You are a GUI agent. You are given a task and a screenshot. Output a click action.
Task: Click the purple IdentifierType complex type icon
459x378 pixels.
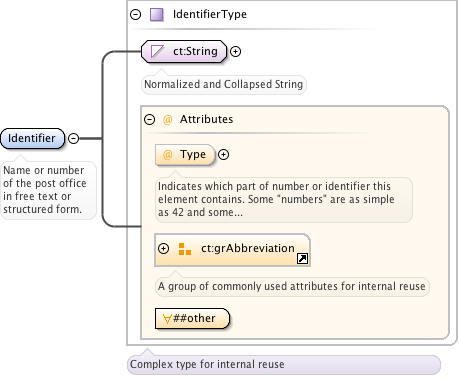point(156,15)
